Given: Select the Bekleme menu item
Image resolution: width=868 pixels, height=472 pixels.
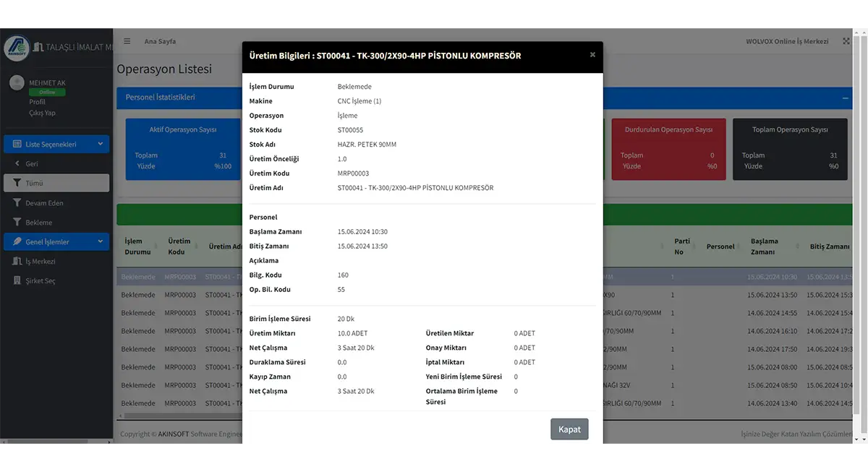Looking at the screenshot, I should pos(56,222).
